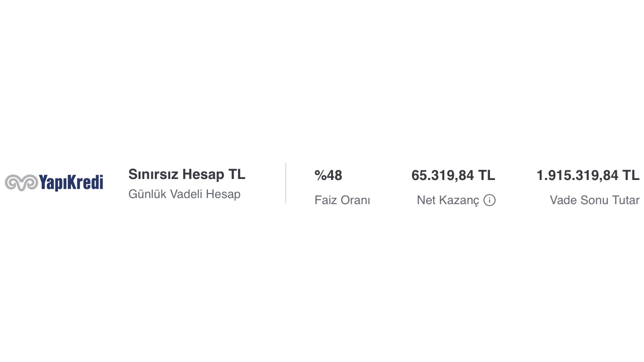Click the Vade Sonu Tutar label
Viewport: 644px width, 362px height.
[x=595, y=200]
